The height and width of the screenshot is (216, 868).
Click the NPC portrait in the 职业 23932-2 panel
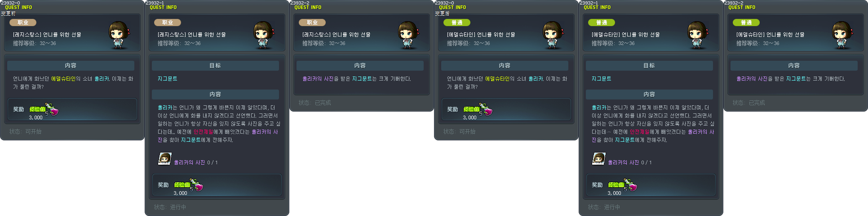click(408, 35)
